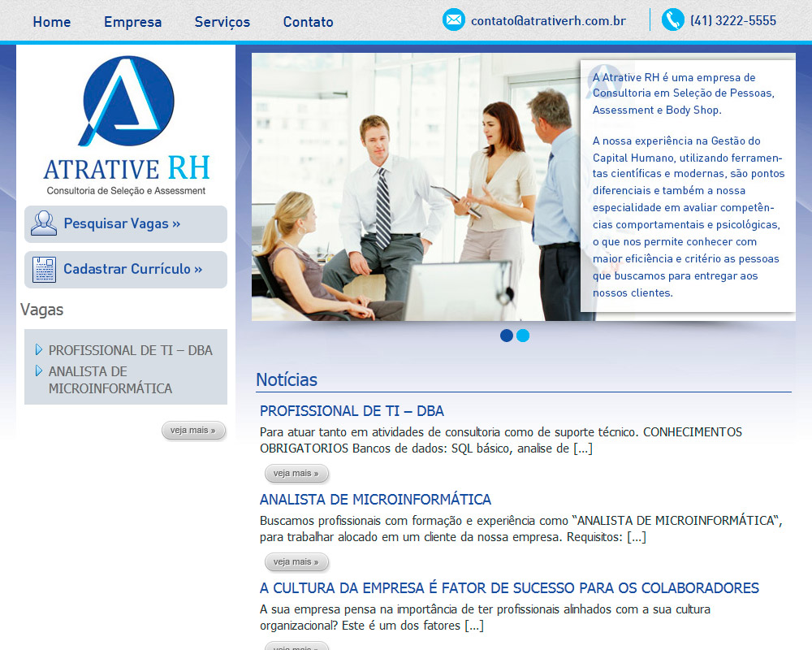Click the phone handset icon
812x650 pixels.
pos(672,20)
